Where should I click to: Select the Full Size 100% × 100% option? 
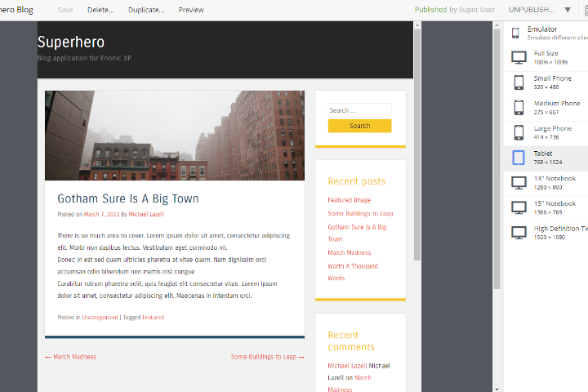(x=546, y=58)
